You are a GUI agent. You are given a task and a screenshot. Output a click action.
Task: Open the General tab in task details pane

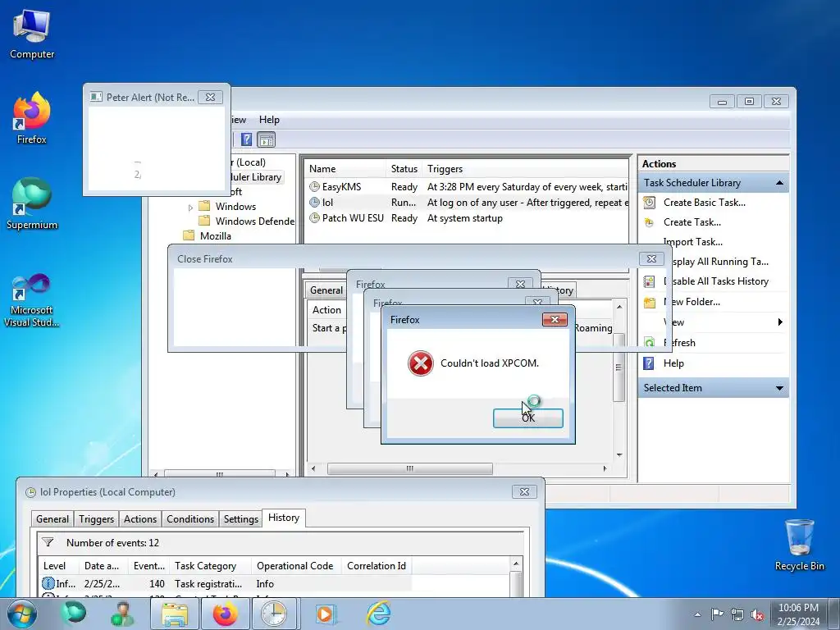coord(326,290)
